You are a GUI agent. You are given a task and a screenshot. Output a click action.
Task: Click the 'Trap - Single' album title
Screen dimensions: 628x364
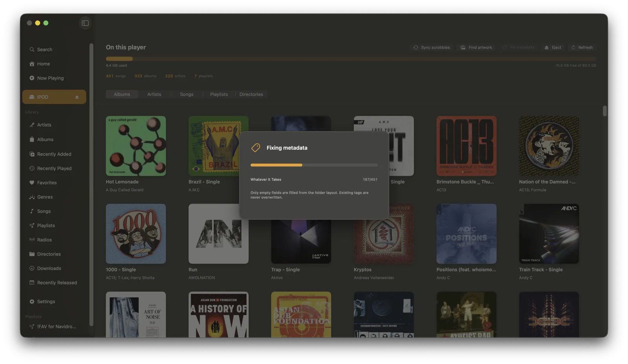285,270
